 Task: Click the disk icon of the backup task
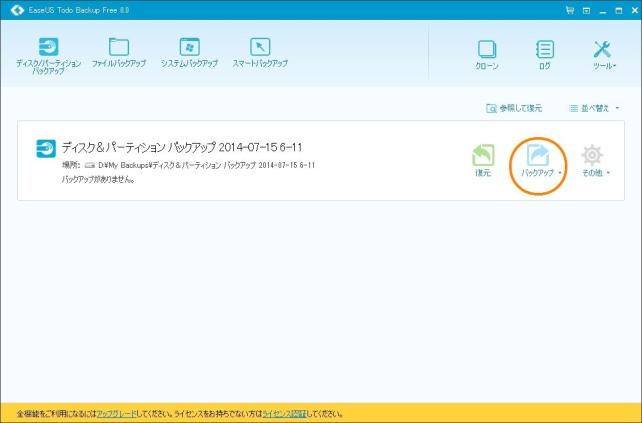[46, 149]
